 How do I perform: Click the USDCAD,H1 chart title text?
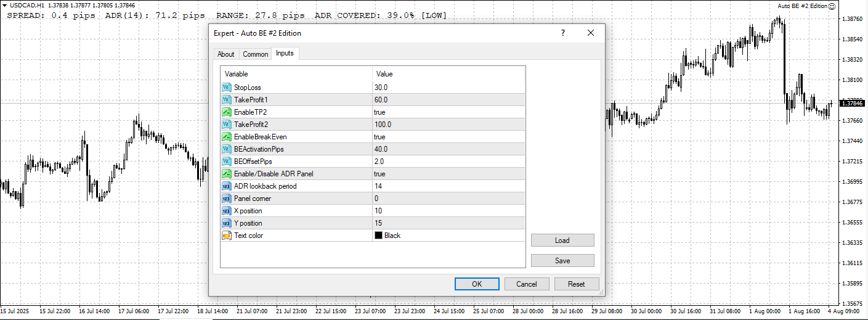coord(27,6)
